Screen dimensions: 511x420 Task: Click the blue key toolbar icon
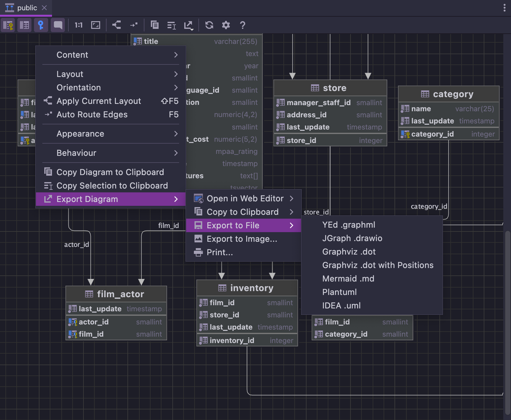click(x=41, y=25)
